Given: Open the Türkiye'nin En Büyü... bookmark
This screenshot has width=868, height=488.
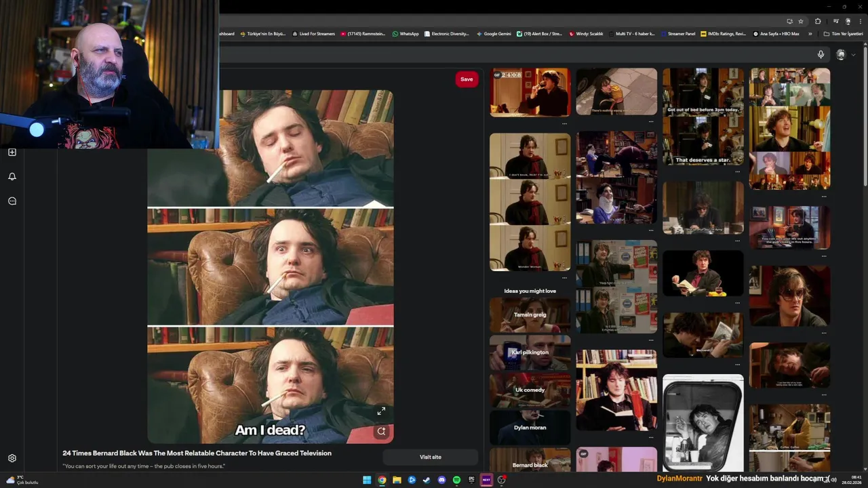Looking at the screenshot, I should coord(262,34).
